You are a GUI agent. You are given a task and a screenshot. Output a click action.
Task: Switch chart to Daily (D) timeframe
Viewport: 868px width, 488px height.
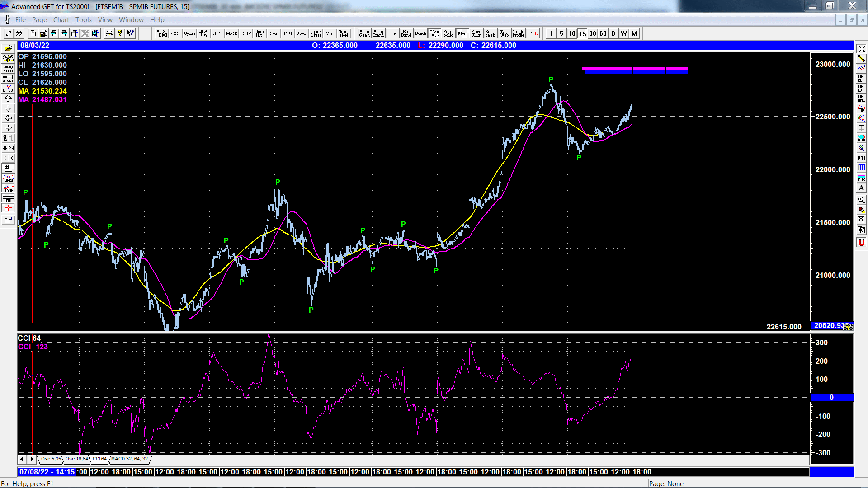613,33
